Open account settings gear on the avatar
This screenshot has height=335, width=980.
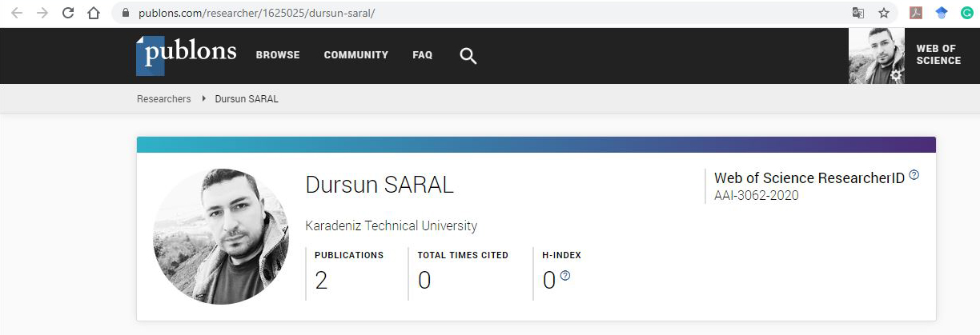click(896, 74)
